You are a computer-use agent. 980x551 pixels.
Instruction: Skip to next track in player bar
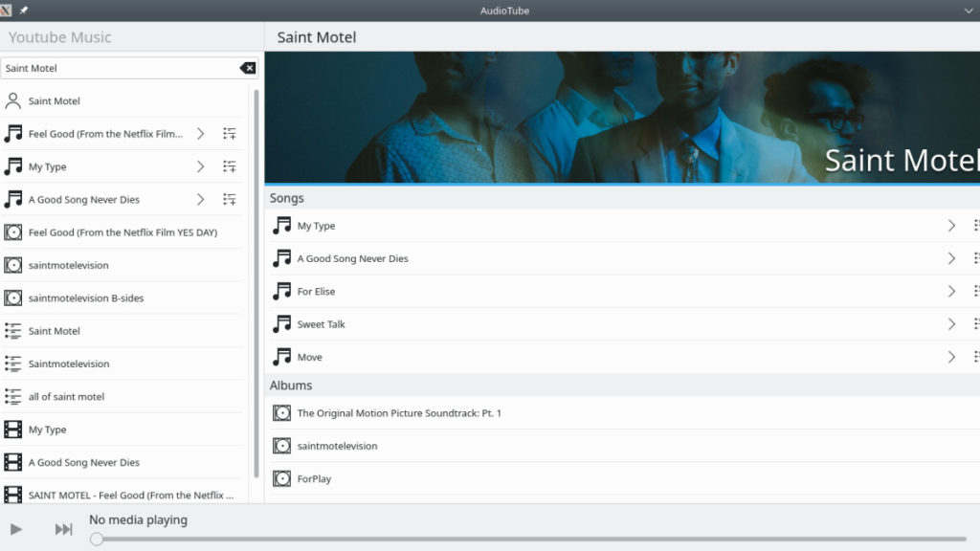(x=63, y=529)
